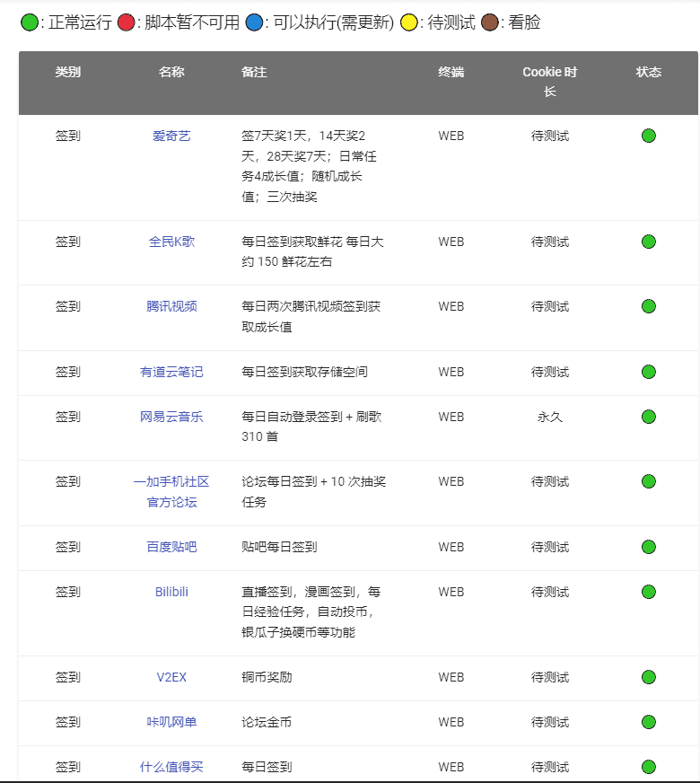Open the Bilibili link
Screen dimensions: 700x783
coord(171,592)
